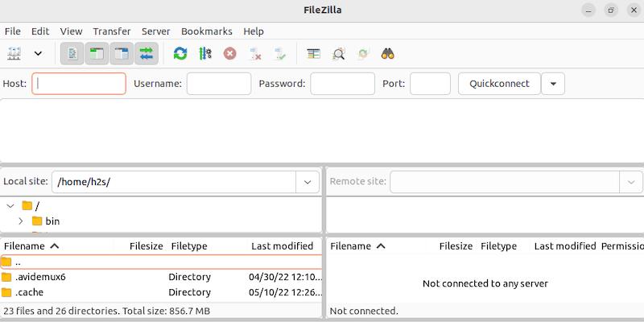
Task: Toggle message log display
Action: [72, 54]
